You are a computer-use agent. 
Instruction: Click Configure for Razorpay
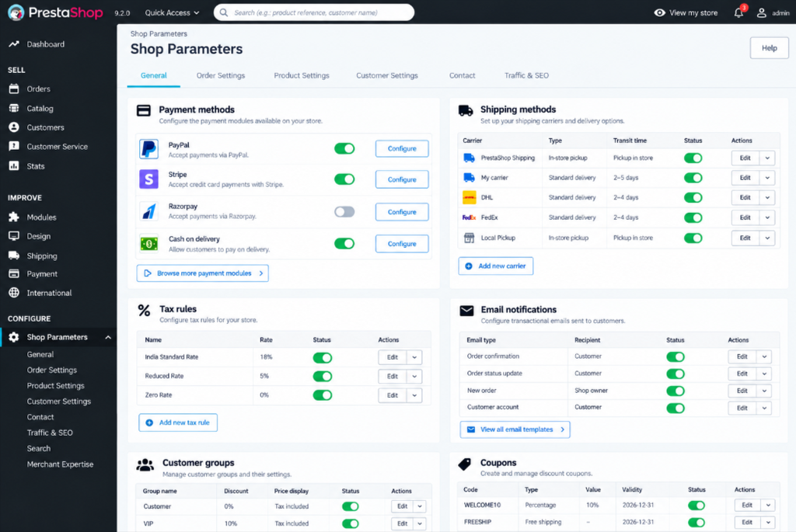(402, 212)
